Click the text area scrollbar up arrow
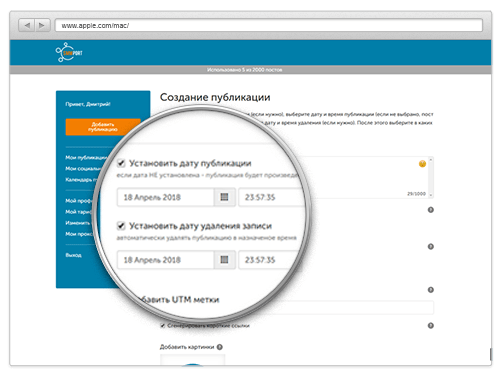Image resolution: width=500 pixels, height=374 pixels. click(x=431, y=160)
